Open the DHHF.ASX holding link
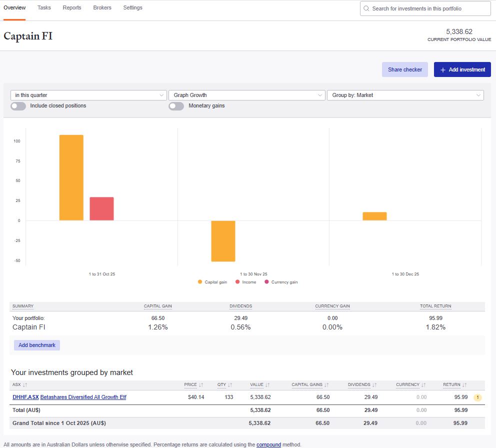The image size is (496, 448). pos(25,397)
